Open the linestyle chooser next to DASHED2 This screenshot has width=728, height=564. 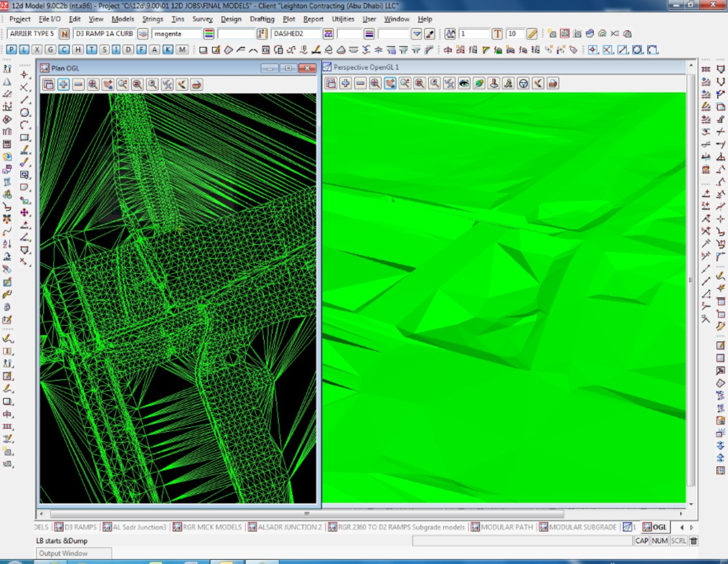[x=328, y=34]
